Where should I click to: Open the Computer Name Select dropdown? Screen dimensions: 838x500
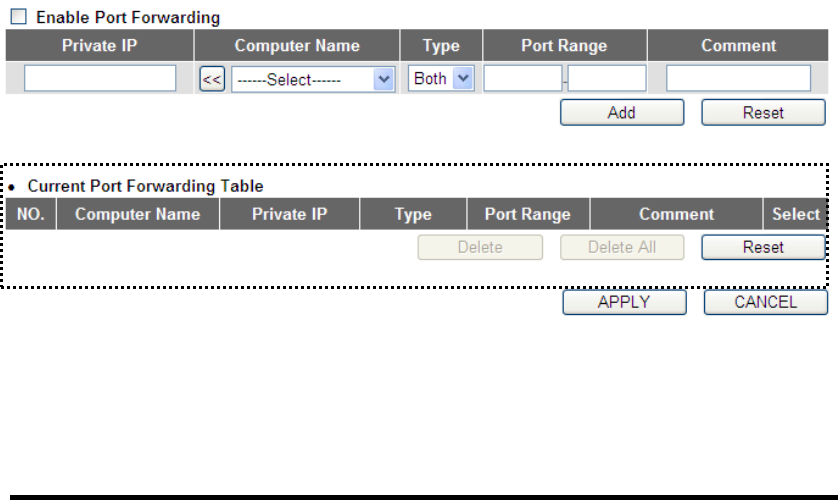tap(313, 80)
